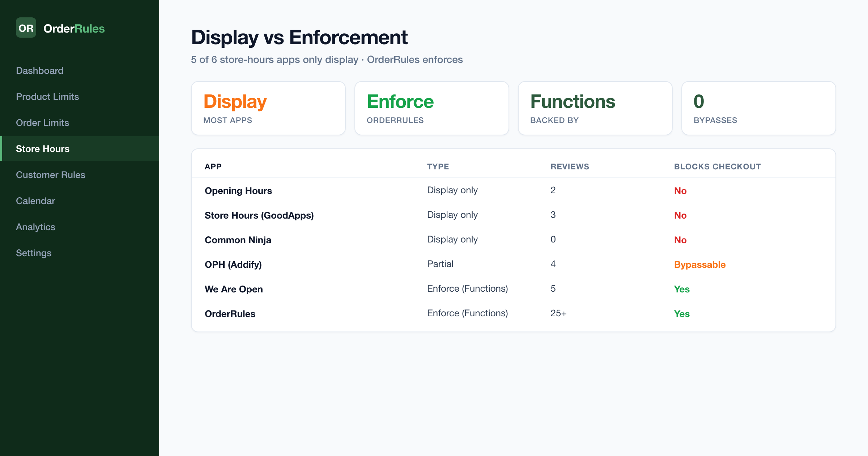Click review count 0 for Common Ninja
Viewport: 868px width, 456px height.
point(553,239)
